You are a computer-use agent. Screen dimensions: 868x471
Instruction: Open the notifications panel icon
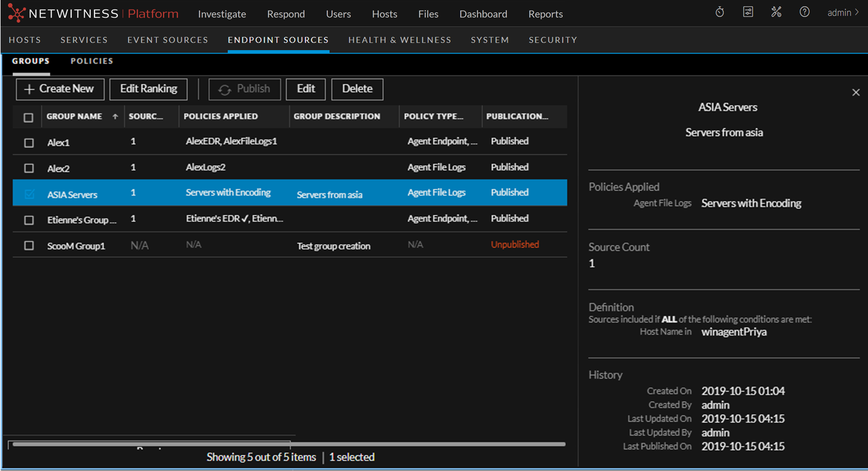748,12
